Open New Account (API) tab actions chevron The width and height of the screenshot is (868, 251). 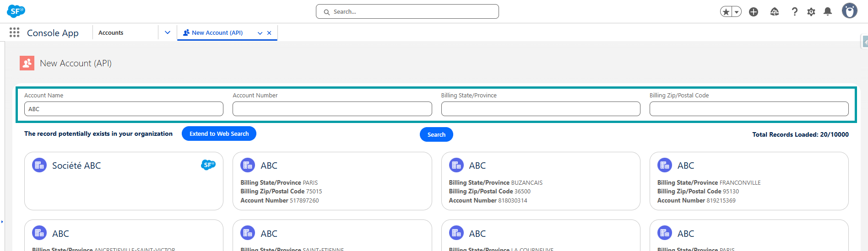coord(260,33)
